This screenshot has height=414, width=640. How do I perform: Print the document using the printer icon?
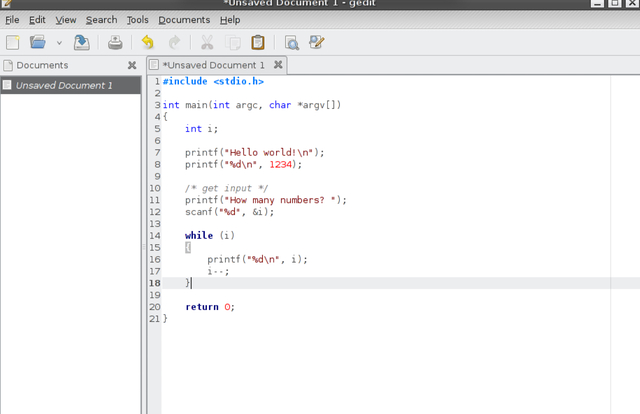(115, 42)
